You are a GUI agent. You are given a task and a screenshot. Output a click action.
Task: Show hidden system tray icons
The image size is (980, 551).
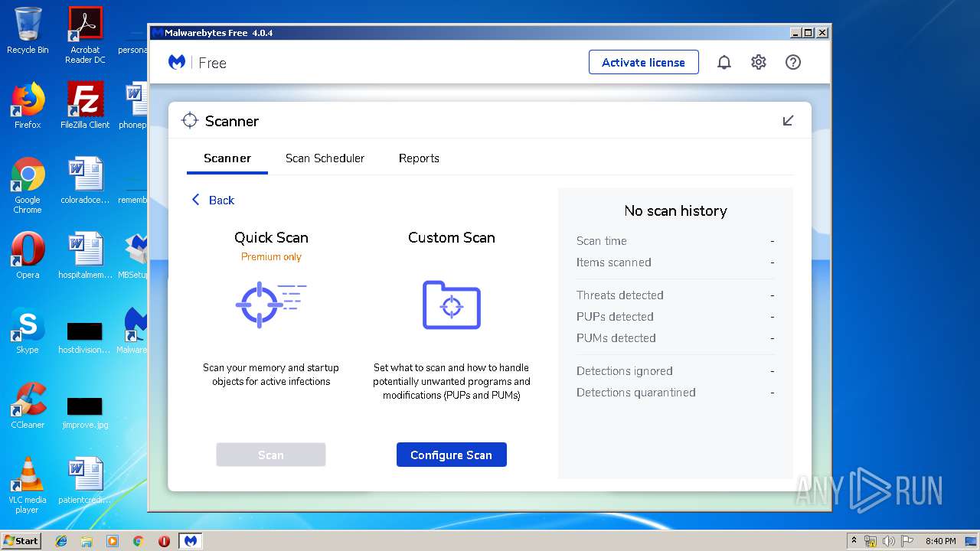[x=854, y=540]
